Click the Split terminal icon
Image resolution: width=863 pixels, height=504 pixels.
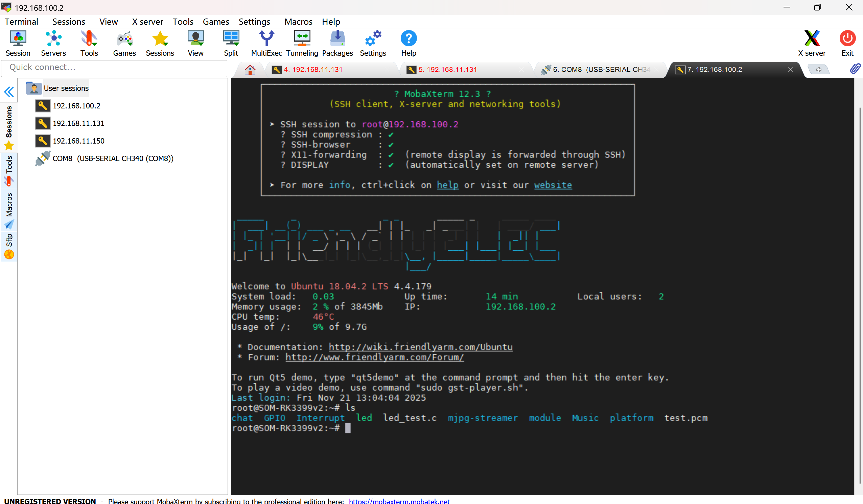tap(231, 43)
